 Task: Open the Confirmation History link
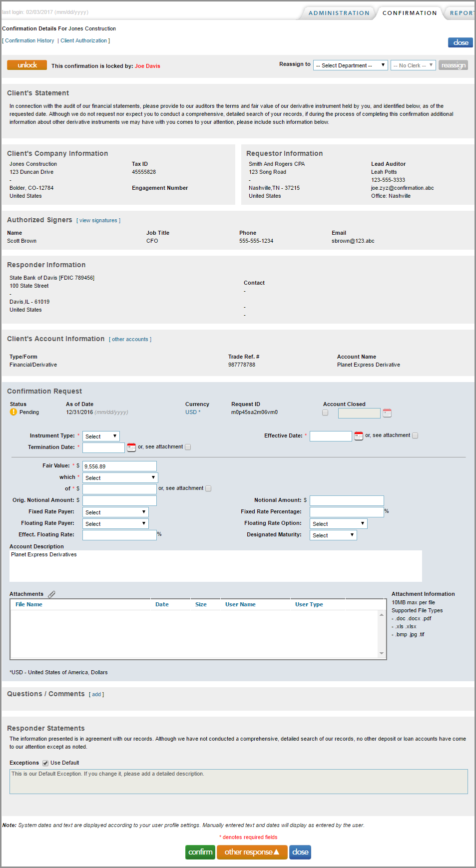(x=29, y=41)
